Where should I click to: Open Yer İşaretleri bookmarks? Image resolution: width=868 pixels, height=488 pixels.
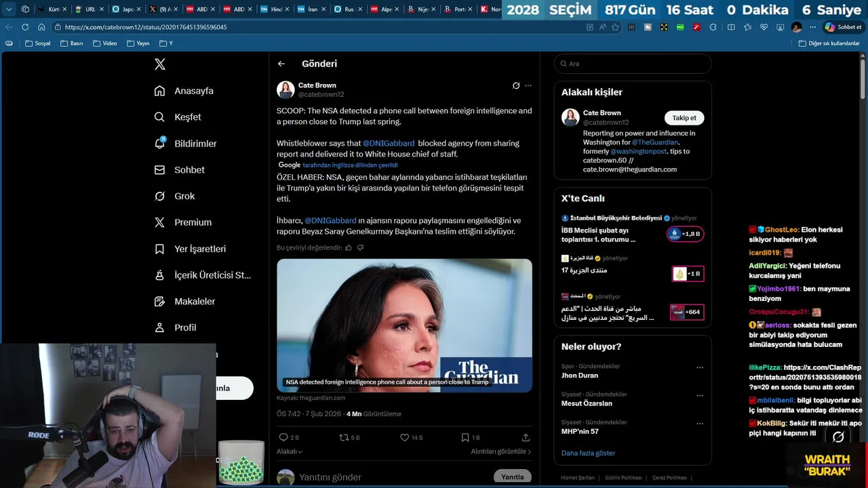191,249
